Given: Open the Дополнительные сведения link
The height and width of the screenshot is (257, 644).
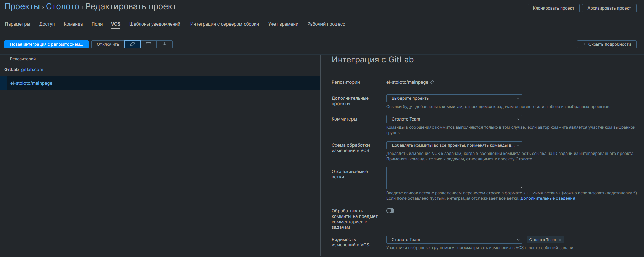Looking at the screenshot, I should click(x=547, y=198).
